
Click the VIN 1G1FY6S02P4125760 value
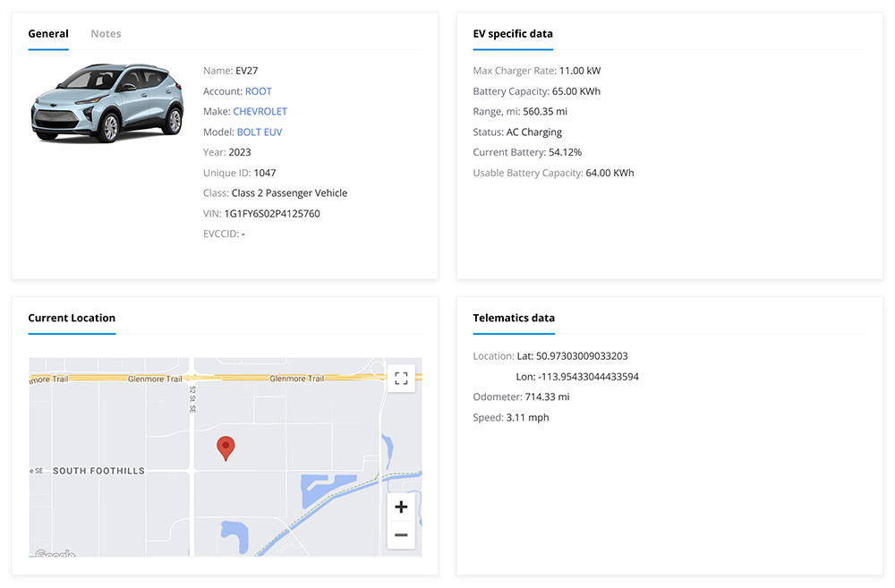(272, 214)
